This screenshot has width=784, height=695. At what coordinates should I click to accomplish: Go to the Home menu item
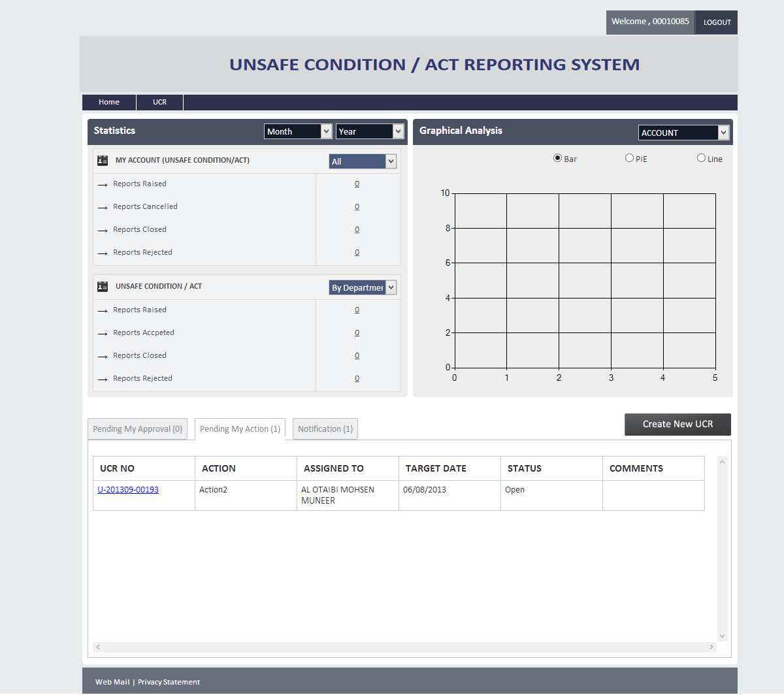(x=109, y=102)
